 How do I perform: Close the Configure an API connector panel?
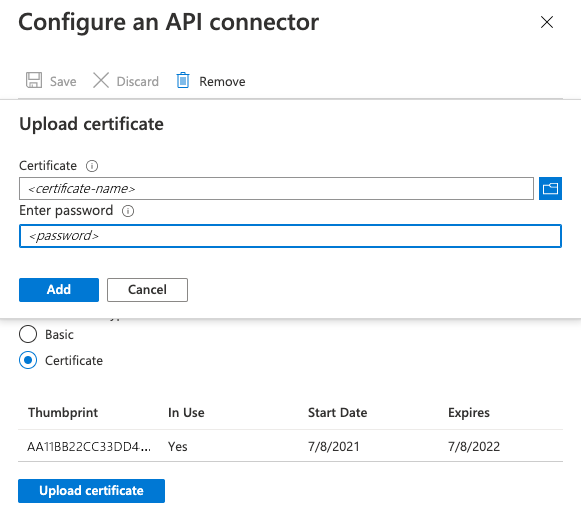tap(547, 22)
